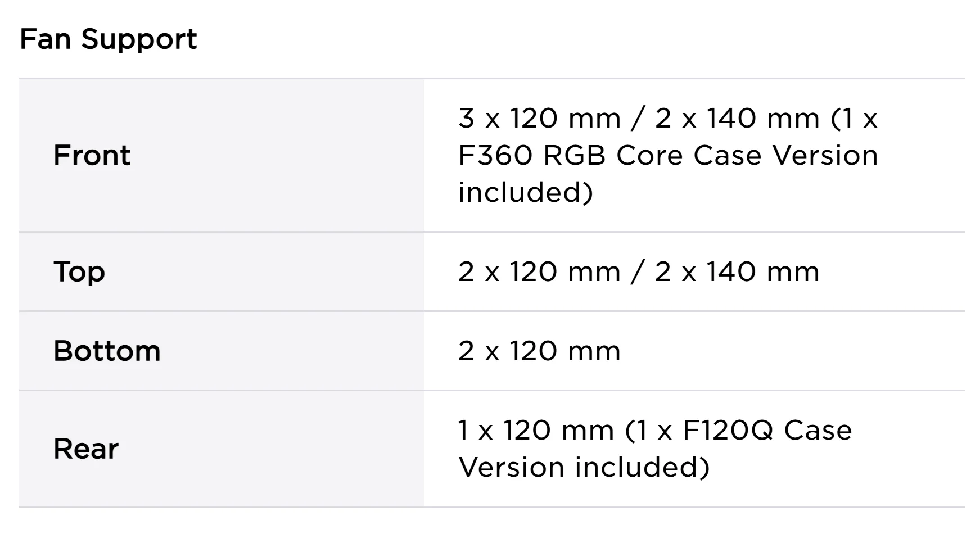Click the word "Core" in Front row
The width and height of the screenshot is (980, 534).
pos(649,155)
